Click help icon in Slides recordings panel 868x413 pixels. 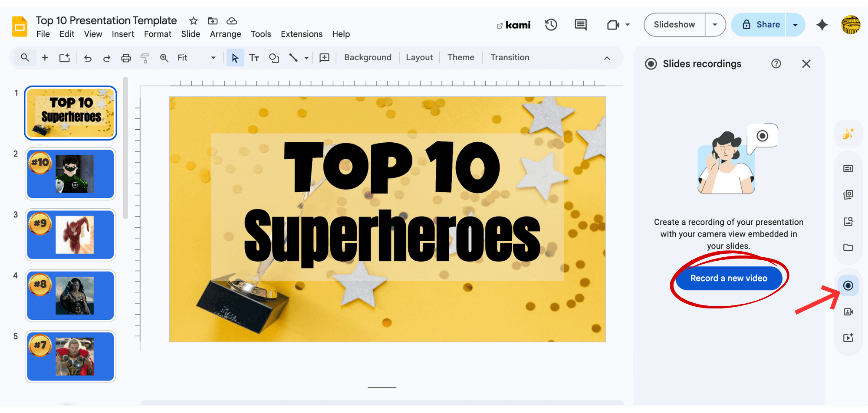tap(776, 64)
